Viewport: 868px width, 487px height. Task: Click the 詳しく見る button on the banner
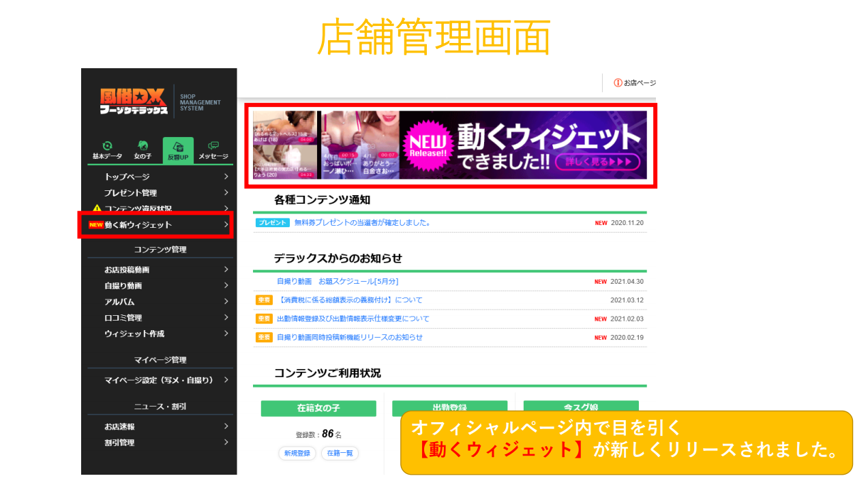(x=598, y=162)
